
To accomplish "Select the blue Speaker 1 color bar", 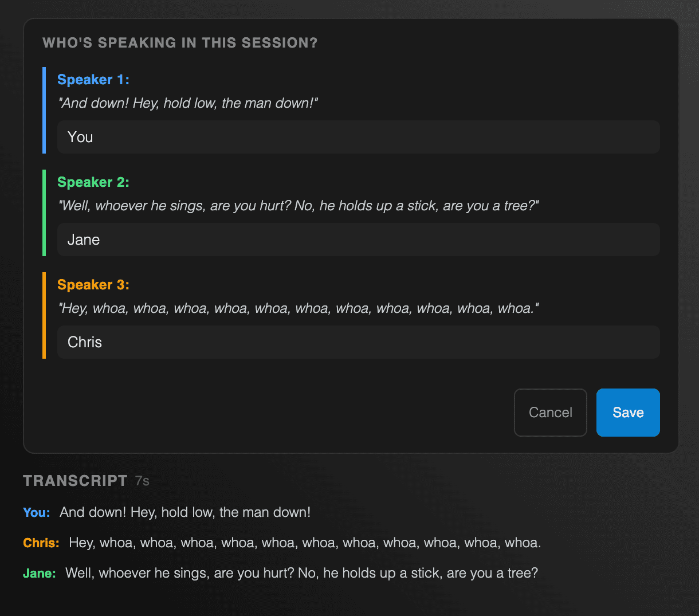I will pos(44,110).
